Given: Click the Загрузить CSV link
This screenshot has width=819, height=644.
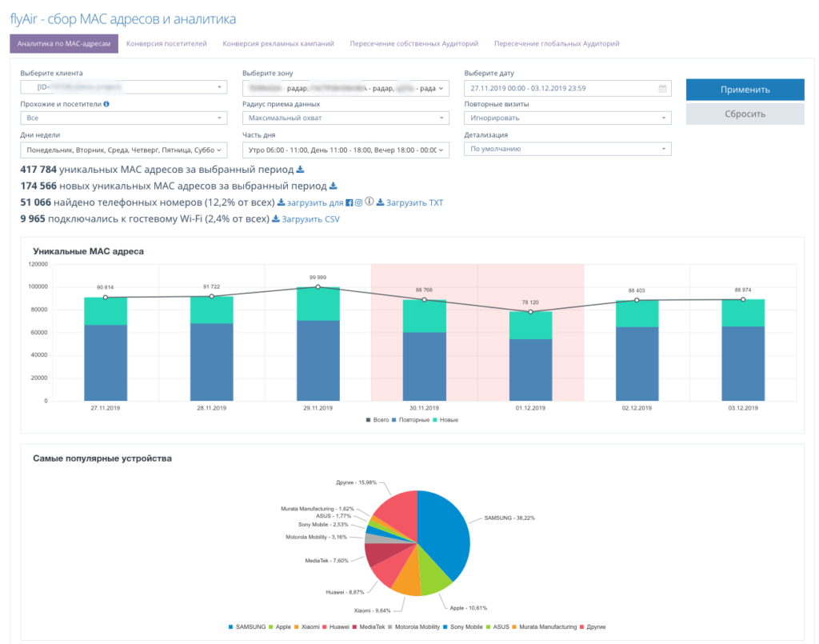Looking at the screenshot, I should click(312, 218).
